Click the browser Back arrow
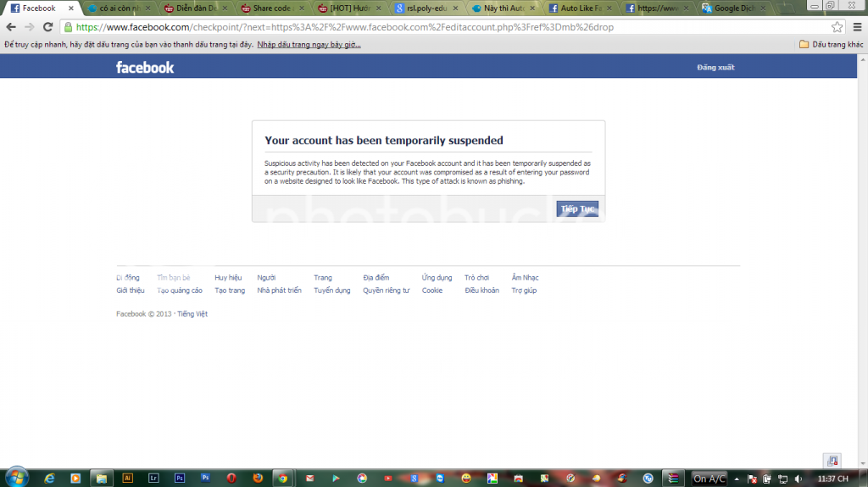The width and height of the screenshot is (868, 487). 11,27
